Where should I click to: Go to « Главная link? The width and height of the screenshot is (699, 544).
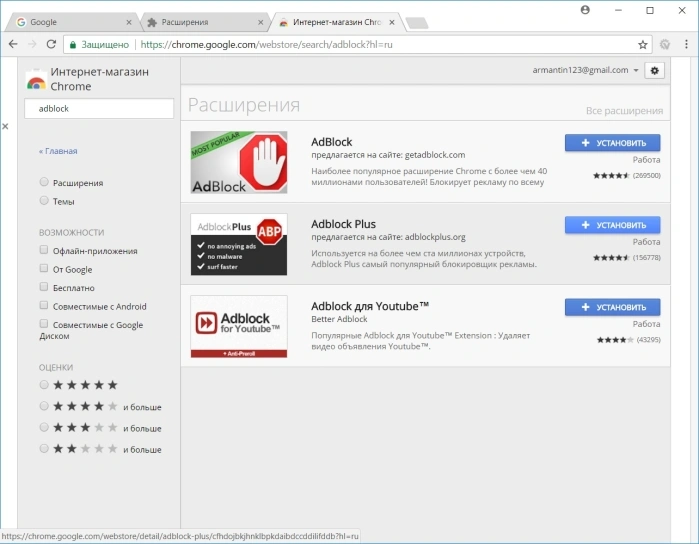58,151
